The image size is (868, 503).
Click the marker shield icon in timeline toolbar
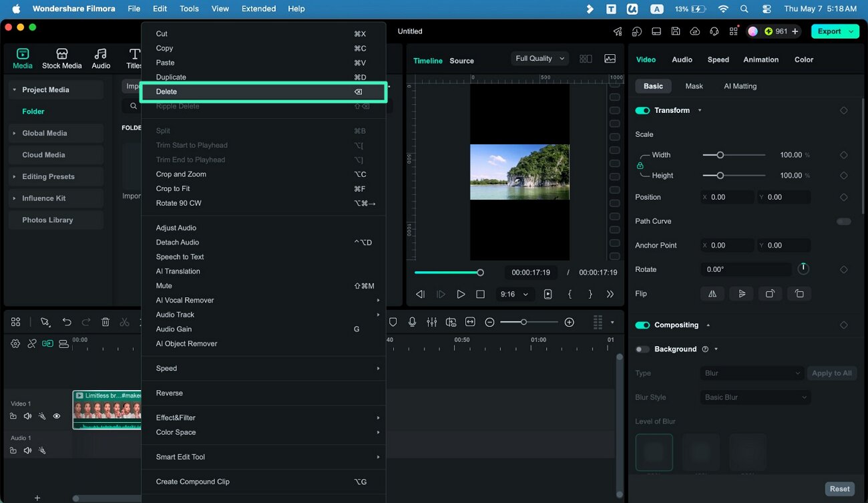point(393,322)
